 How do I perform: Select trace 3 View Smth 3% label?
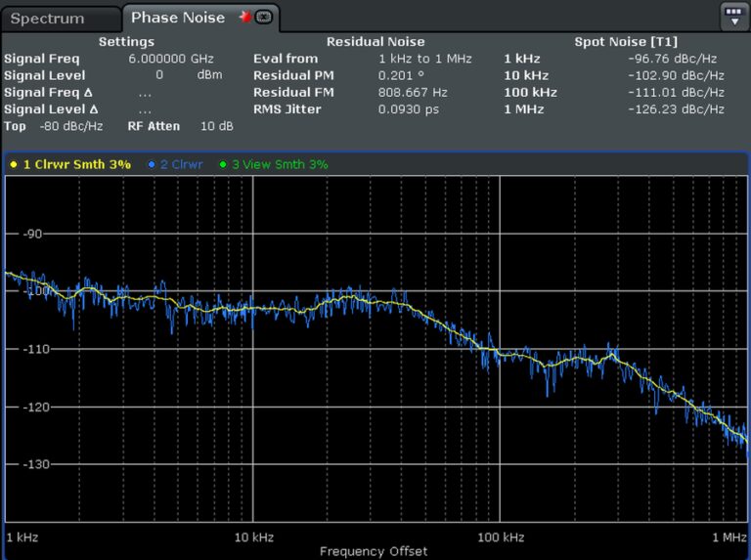point(279,164)
